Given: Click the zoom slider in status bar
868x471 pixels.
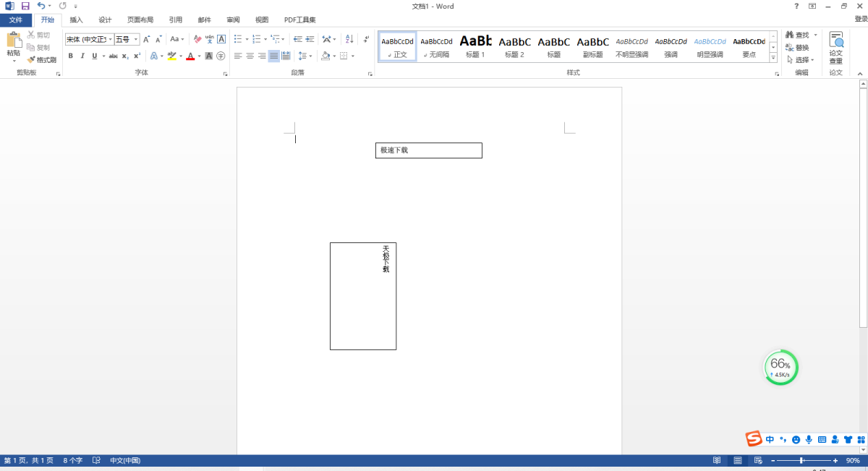Looking at the screenshot, I should 801,460.
